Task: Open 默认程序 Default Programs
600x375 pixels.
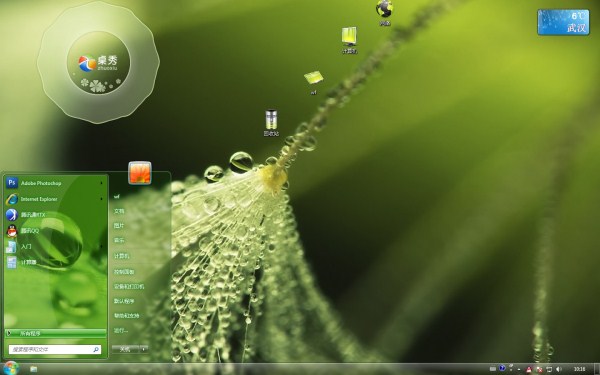Action: pos(124,301)
